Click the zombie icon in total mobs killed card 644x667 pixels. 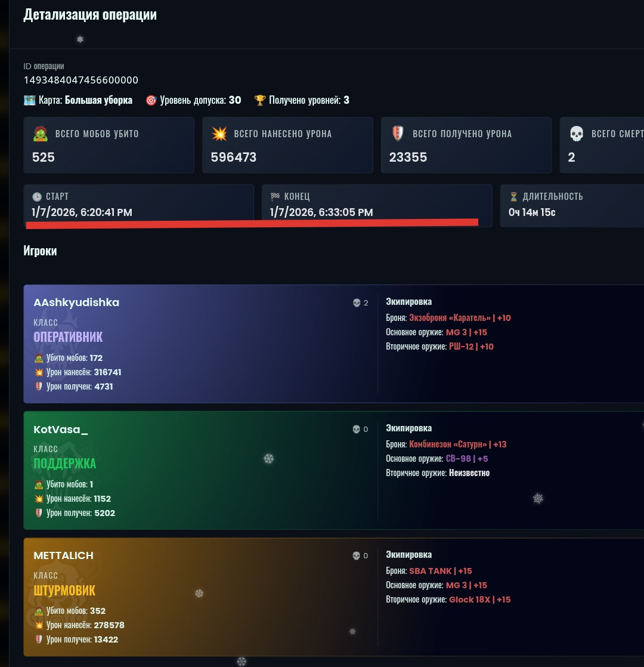pos(41,134)
